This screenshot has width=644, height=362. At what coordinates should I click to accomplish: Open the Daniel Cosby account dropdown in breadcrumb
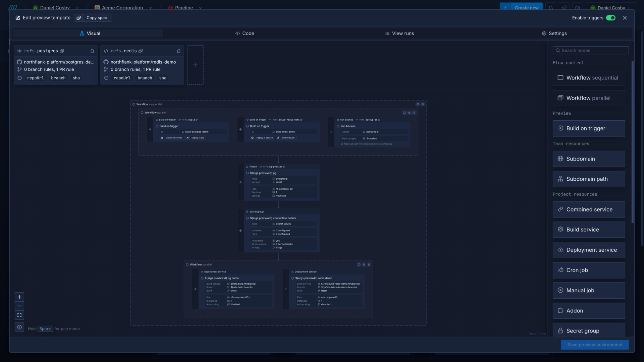[x=77, y=8]
